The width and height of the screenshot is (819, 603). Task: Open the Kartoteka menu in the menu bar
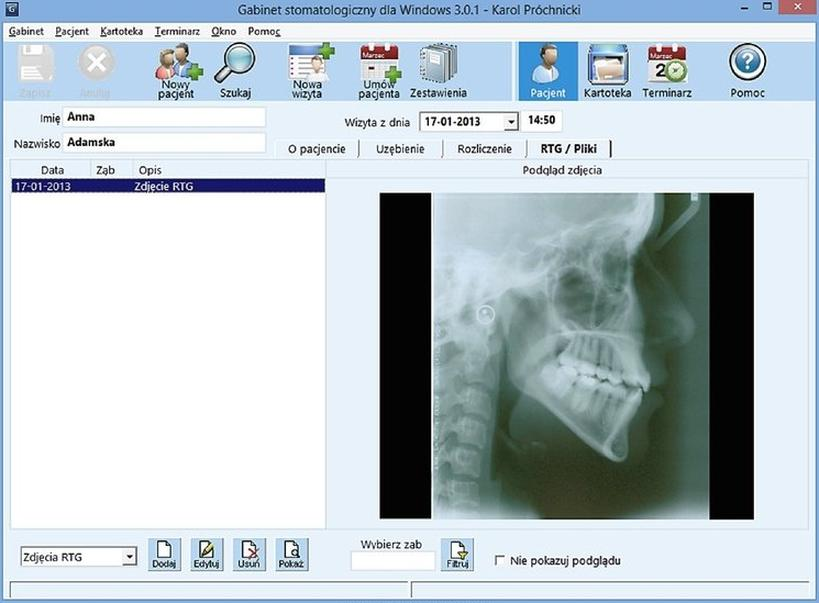121,31
